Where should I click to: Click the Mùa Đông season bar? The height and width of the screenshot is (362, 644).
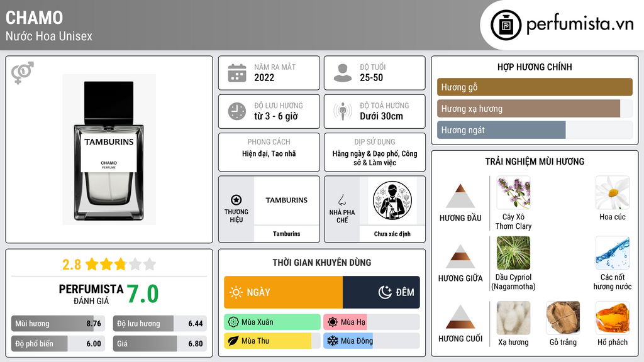(372, 341)
